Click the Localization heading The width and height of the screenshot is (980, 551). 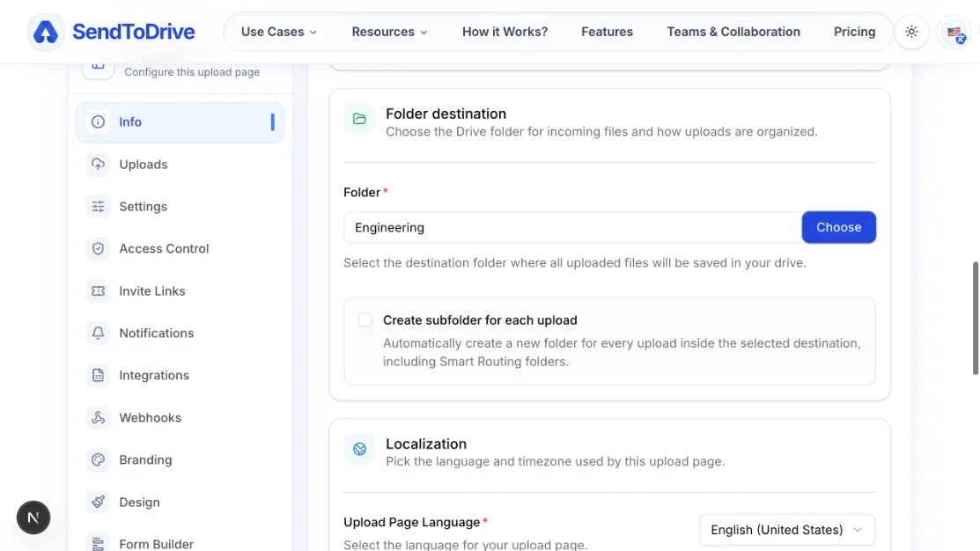click(x=425, y=444)
